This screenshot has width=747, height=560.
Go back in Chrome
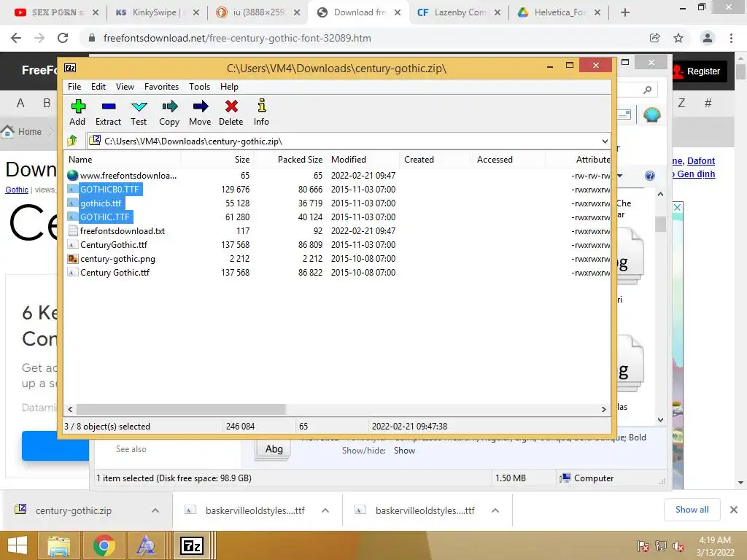[16, 38]
